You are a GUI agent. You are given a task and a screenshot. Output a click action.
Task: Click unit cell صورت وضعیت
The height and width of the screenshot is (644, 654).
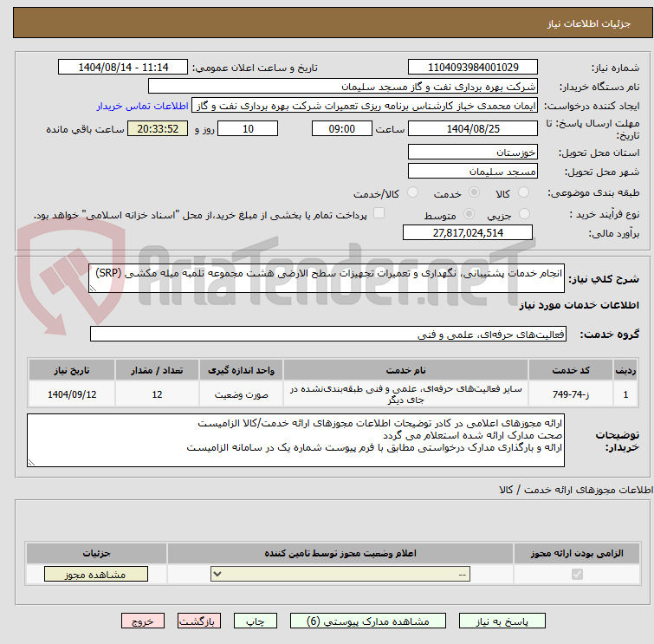241,394
